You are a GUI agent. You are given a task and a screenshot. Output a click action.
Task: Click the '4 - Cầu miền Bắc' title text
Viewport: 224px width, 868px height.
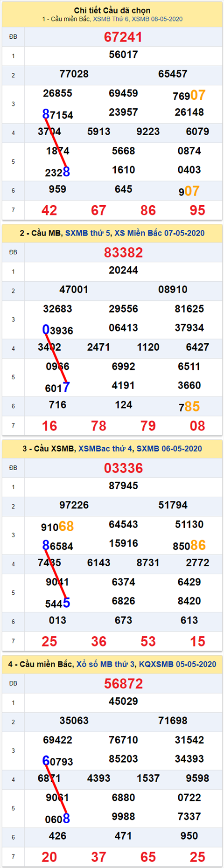40,664
